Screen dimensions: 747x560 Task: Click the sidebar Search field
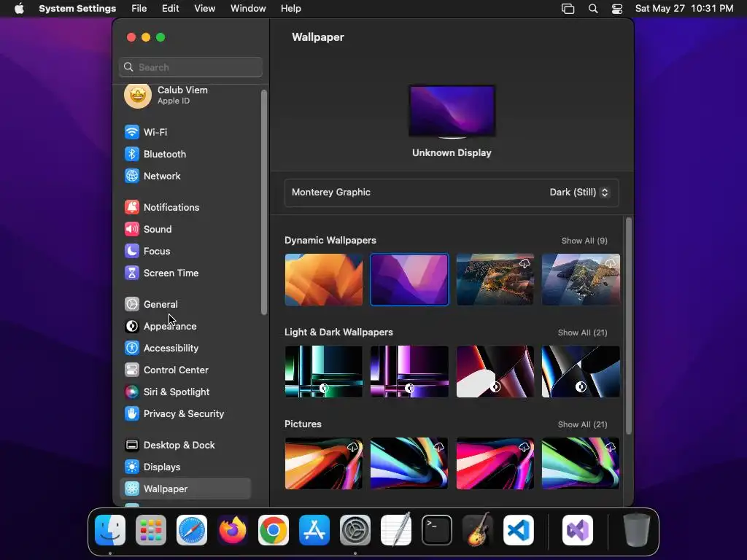tap(190, 67)
